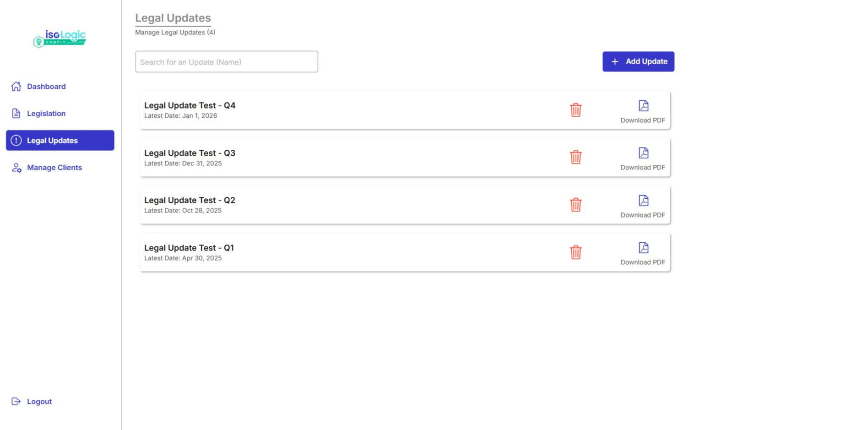Select Legislation in the sidebar navigation

[46, 113]
